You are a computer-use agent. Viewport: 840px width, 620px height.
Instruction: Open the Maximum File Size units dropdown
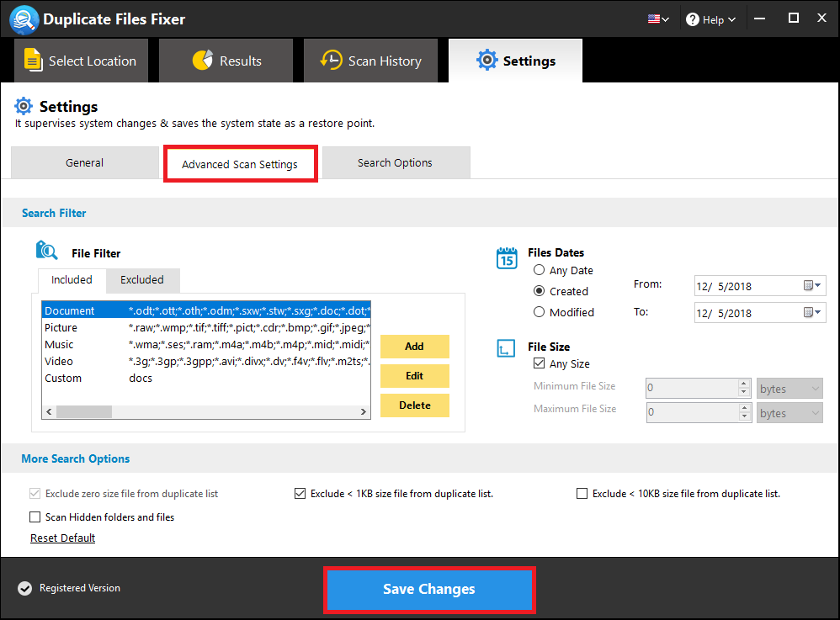[x=789, y=413]
